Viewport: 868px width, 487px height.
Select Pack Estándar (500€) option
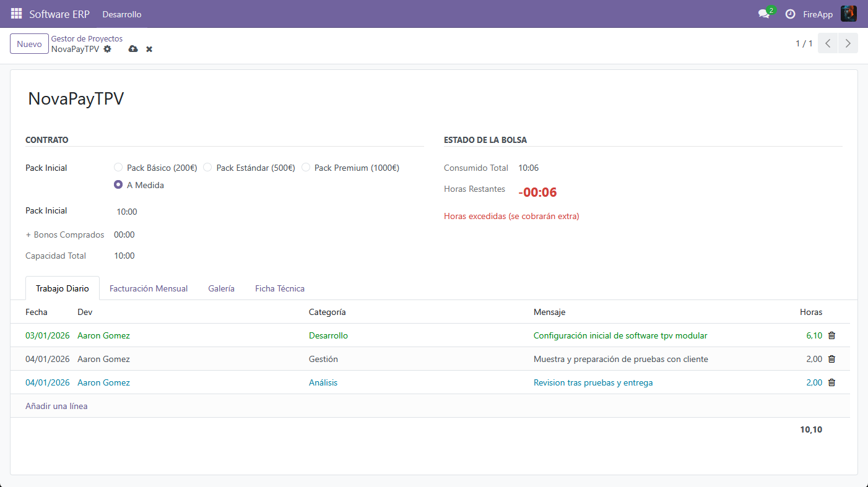[x=207, y=168]
